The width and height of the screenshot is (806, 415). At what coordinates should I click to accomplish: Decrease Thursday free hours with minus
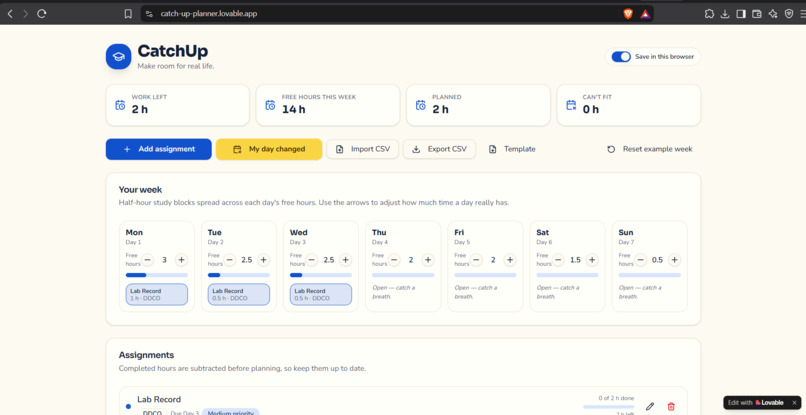point(394,260)
